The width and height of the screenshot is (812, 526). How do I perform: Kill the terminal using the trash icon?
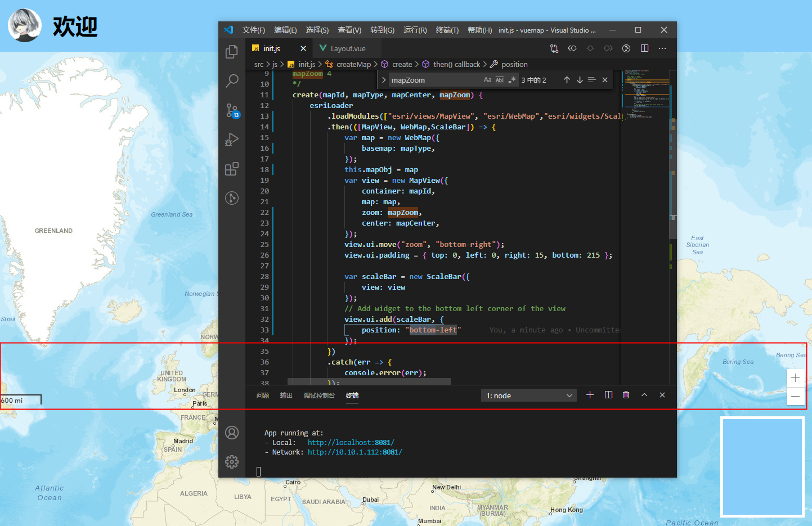coord(626,395)
